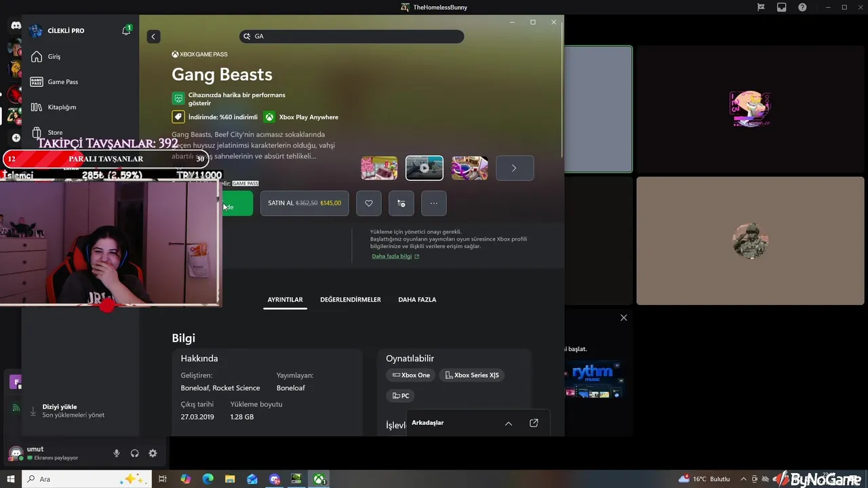Open Discord home icon
868x488 pixels.
[16, 26]
